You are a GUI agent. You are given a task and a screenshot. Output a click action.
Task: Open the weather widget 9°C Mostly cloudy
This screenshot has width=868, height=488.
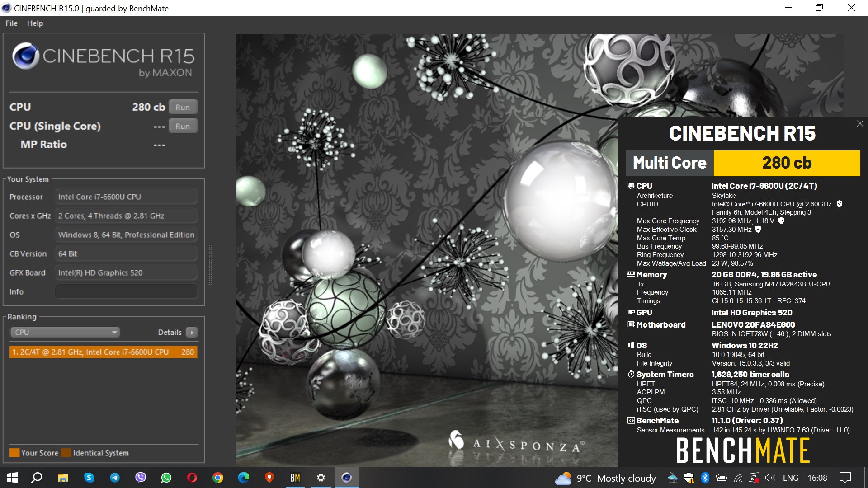605,478
